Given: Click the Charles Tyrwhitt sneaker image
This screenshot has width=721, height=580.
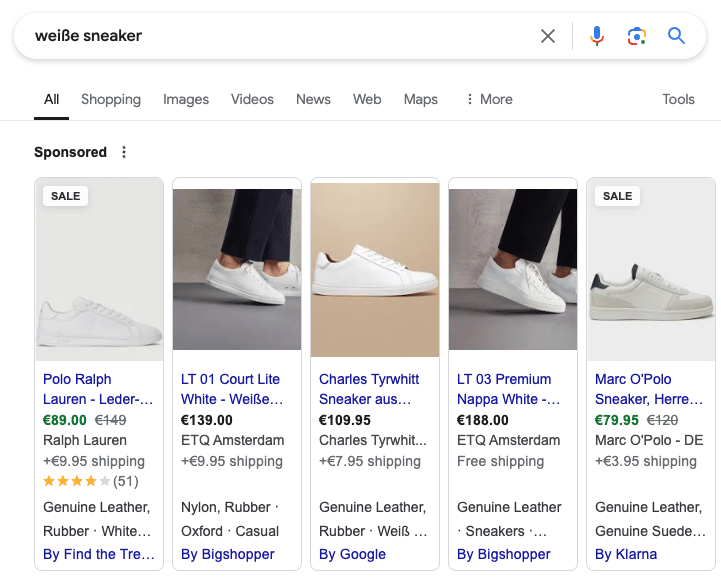Looking at the screenshot, I should point(375,270).
